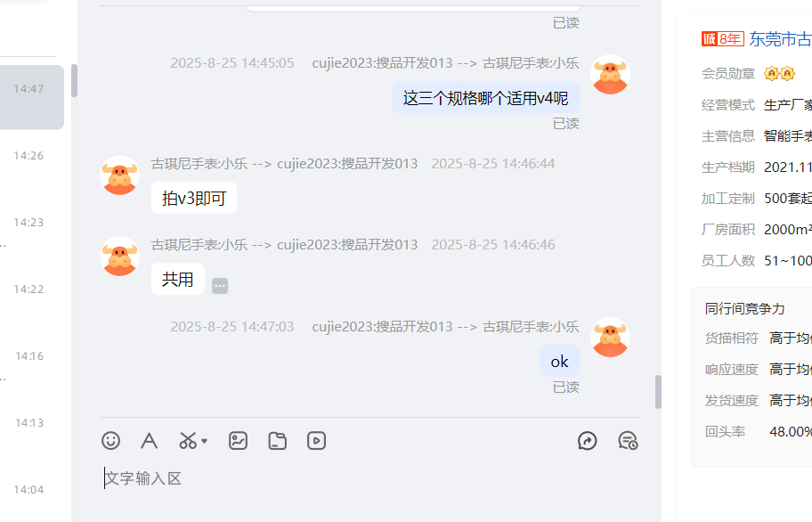Image resolution: width=812 pixels, height=522 pixels.
Task: Open the emoji picker
Action: [x=110, y=441]
